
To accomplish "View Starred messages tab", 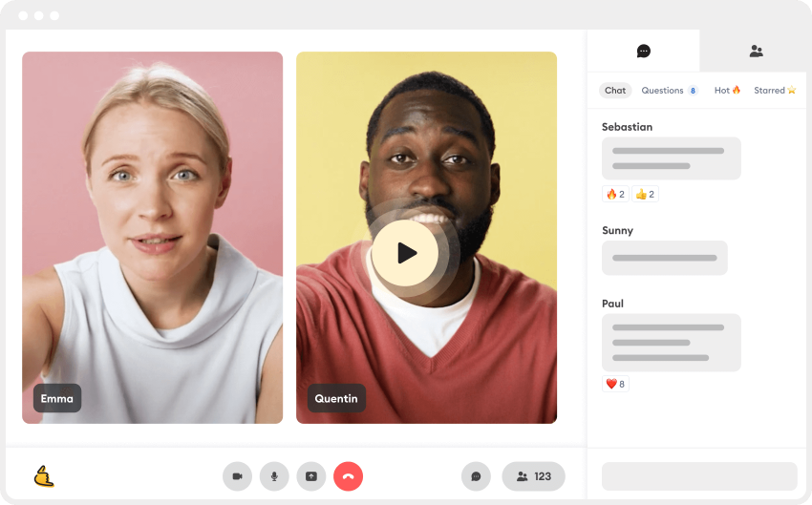I will coord(775,90).
